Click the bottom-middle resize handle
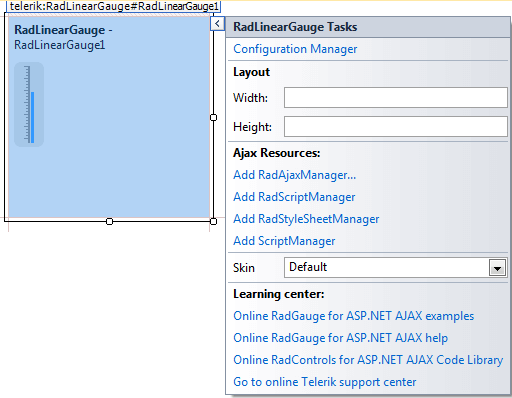 click(109, 221)
